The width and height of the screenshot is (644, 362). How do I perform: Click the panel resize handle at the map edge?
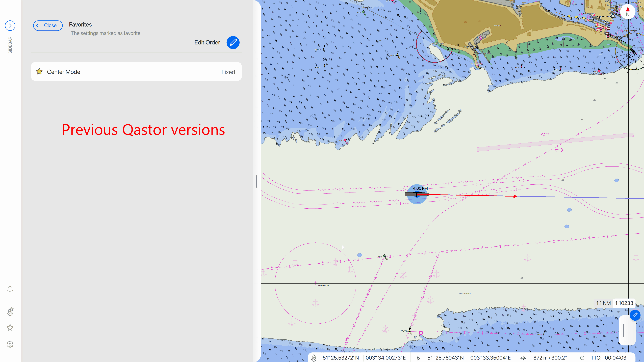pos(257,181)
